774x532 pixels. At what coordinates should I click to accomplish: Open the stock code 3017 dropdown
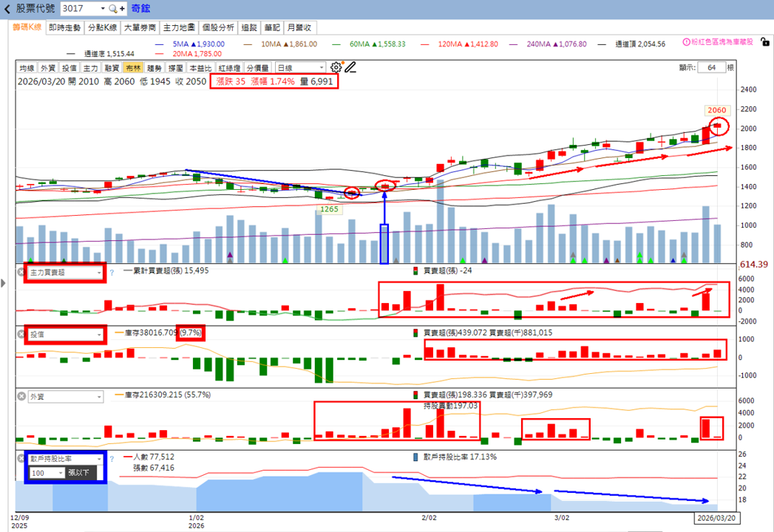[x=103, y=8]
